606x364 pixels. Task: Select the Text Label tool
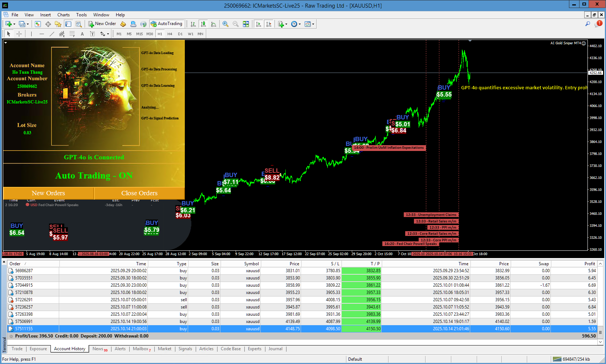pos(93,34)
